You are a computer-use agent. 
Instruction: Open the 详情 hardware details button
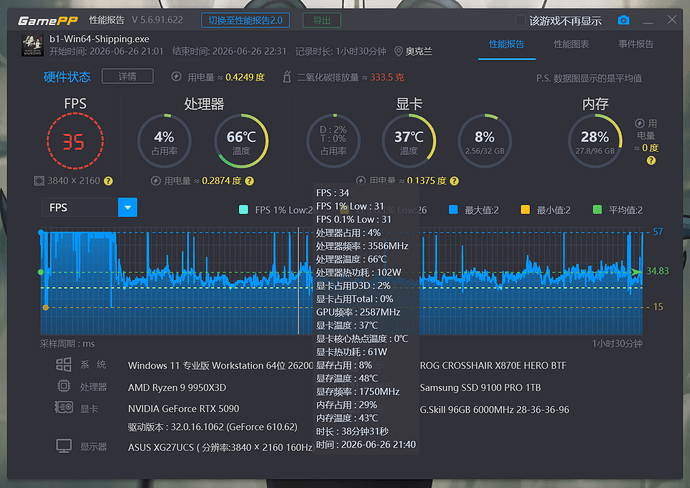pyautogui.click(x=128, y=76)
